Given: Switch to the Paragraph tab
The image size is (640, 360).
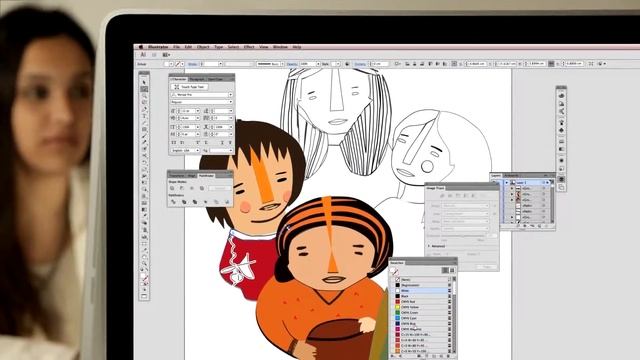Looking at the screenshot, I should [x=197, y=79].
